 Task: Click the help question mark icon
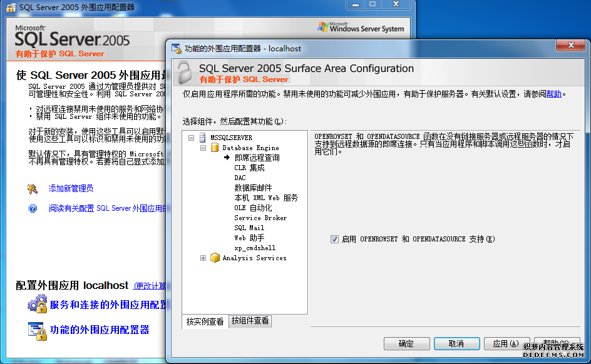[x=33, y=208]
